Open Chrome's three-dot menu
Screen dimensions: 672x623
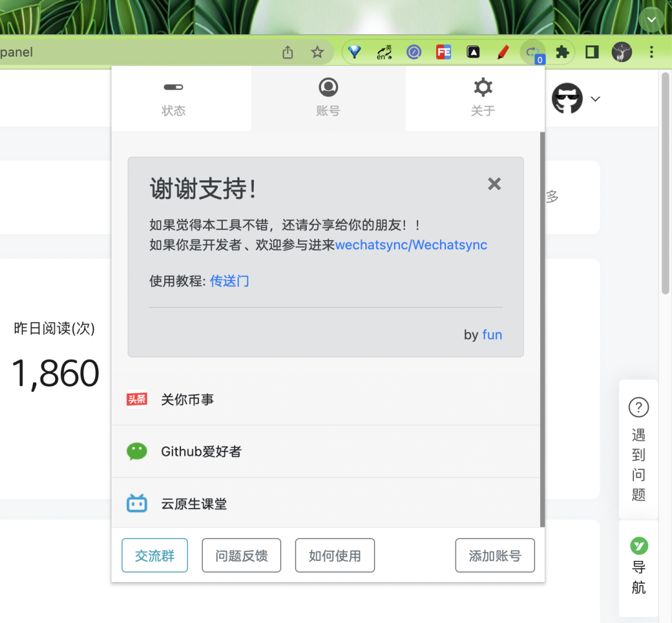tap(651, 52)
